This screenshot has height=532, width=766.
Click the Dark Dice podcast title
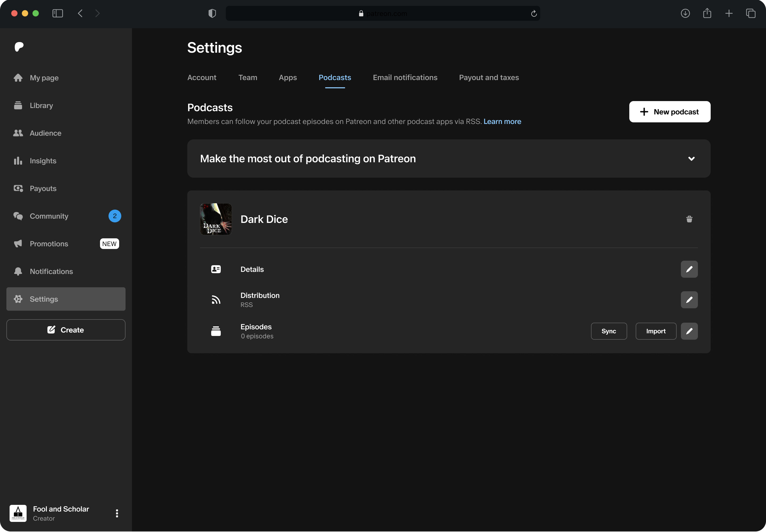click(264, 219)
